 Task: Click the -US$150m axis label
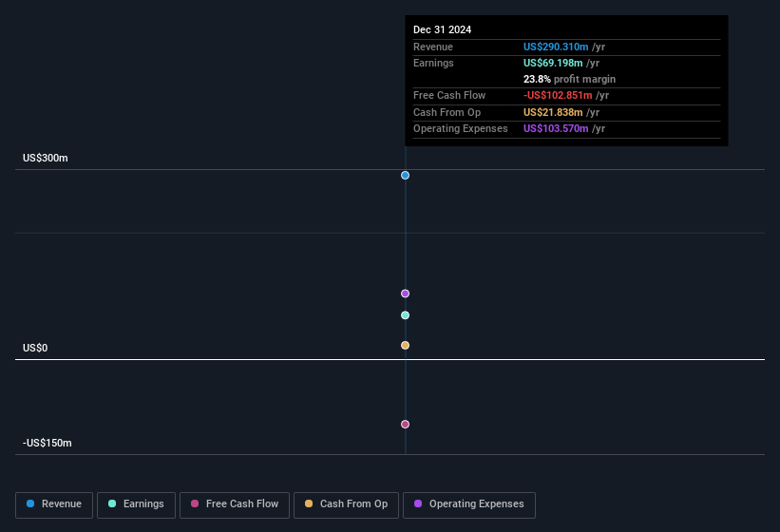pos(48,443)
